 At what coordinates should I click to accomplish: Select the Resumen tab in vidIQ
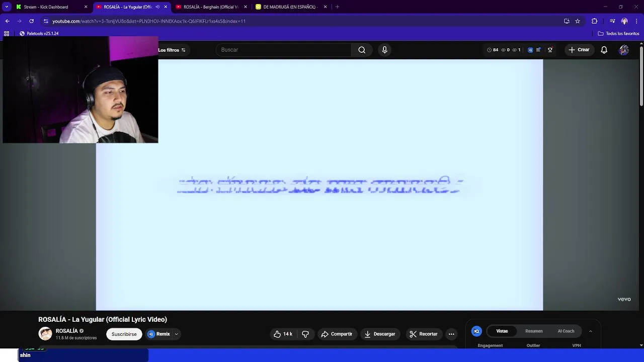click(x=534, y=331)
